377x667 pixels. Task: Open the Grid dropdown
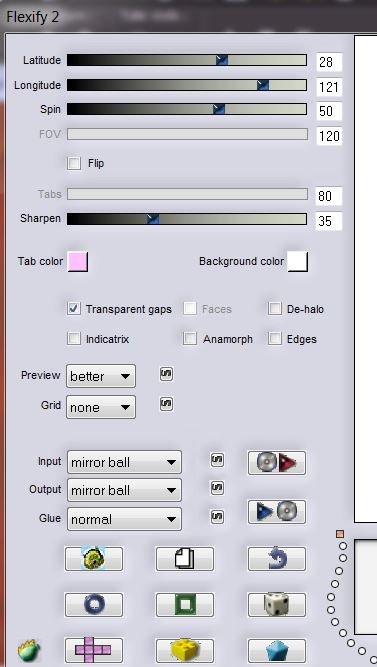[101, 407]
